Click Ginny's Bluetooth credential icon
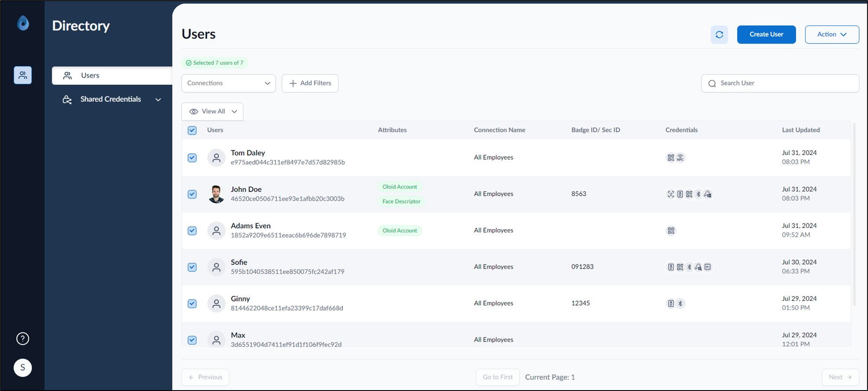This screenshot has width=868, height=391. 680,304
